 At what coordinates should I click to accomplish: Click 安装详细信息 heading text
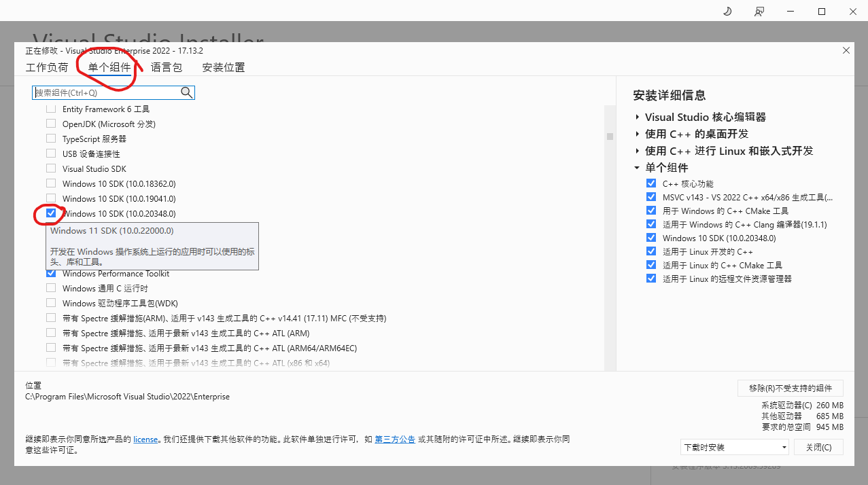tap(669, 96)
